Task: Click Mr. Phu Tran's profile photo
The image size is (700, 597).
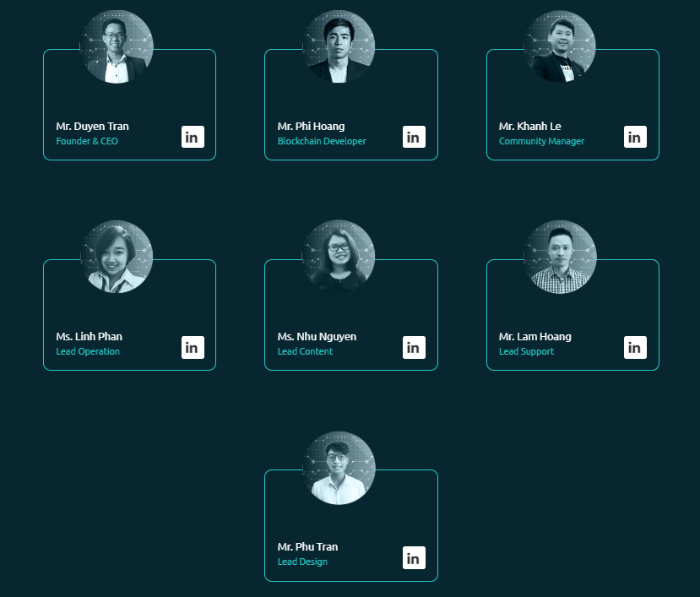Action: click(339, 468)
